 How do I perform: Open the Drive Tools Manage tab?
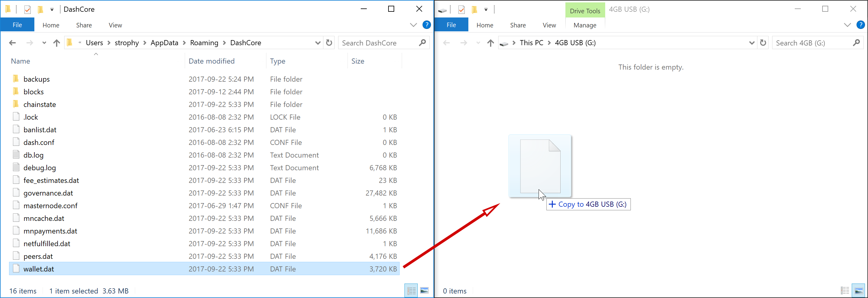click(x=585, y=25)
